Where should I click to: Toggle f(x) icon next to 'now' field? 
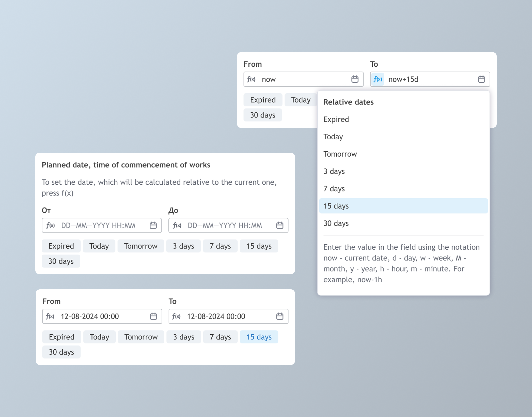pyautogui.click(x=251, y=79)
